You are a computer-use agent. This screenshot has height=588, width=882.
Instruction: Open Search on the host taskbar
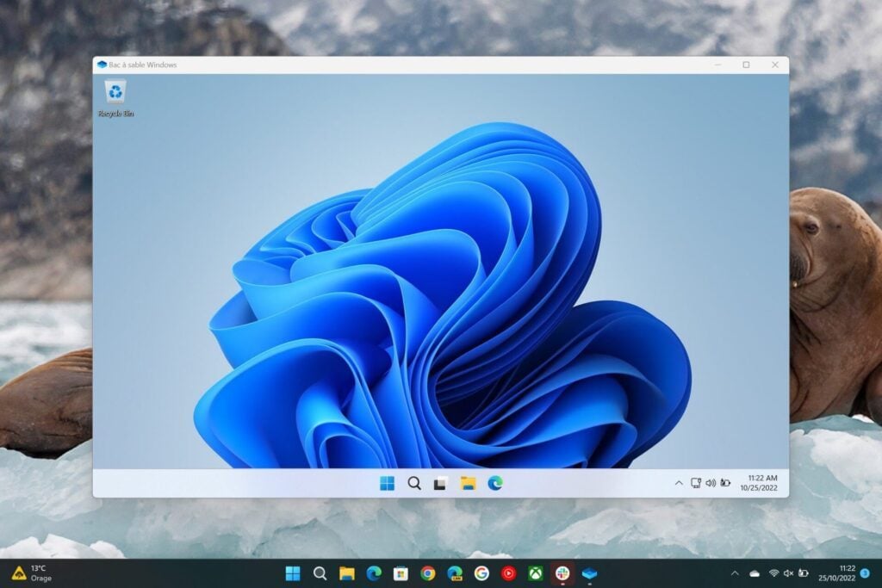(x=320, y=573)
